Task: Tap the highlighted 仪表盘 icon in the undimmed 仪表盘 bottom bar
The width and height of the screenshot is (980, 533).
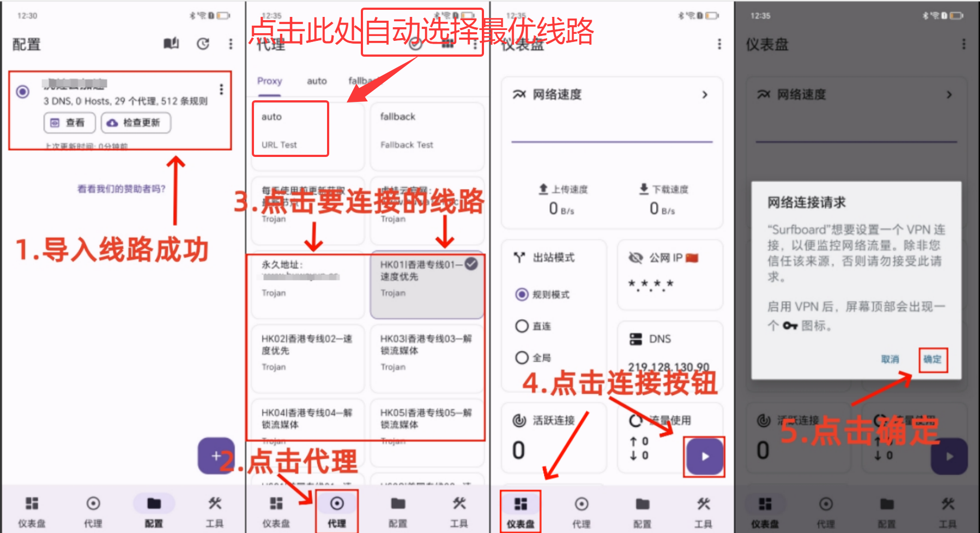Action: click(x=521, y=504)
